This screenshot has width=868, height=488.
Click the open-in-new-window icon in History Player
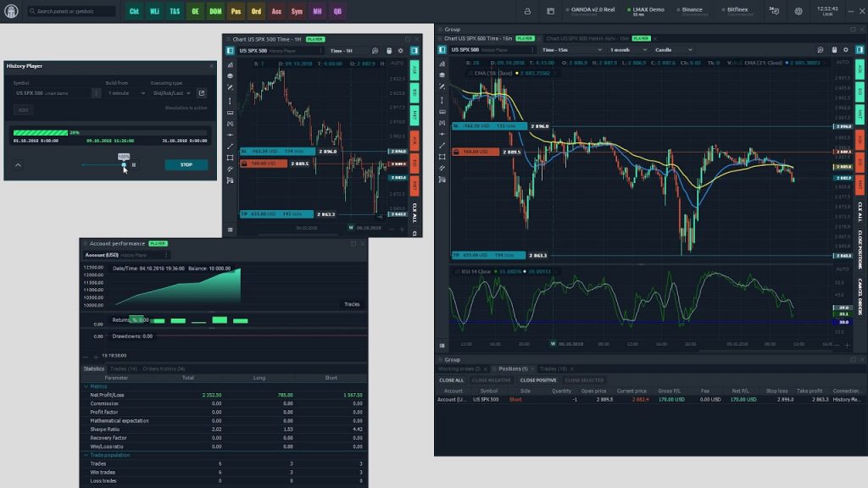pyautogui.click(x=202, y=93)
